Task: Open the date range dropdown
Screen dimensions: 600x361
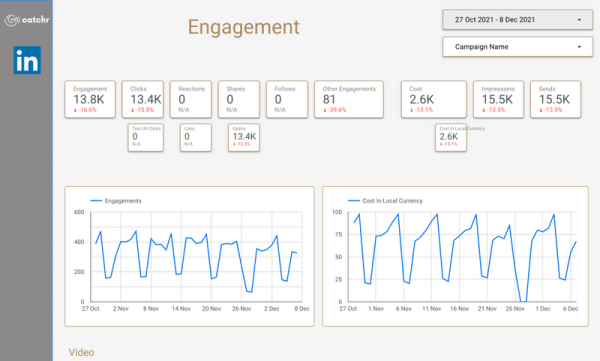Action: pyautogui.click(x=517, y=20)
